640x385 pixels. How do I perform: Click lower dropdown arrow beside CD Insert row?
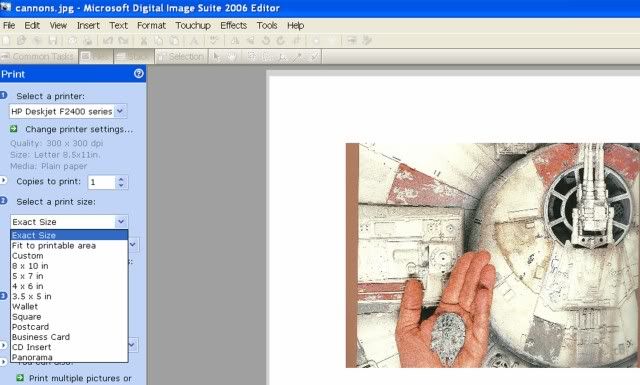click(133, 345)
